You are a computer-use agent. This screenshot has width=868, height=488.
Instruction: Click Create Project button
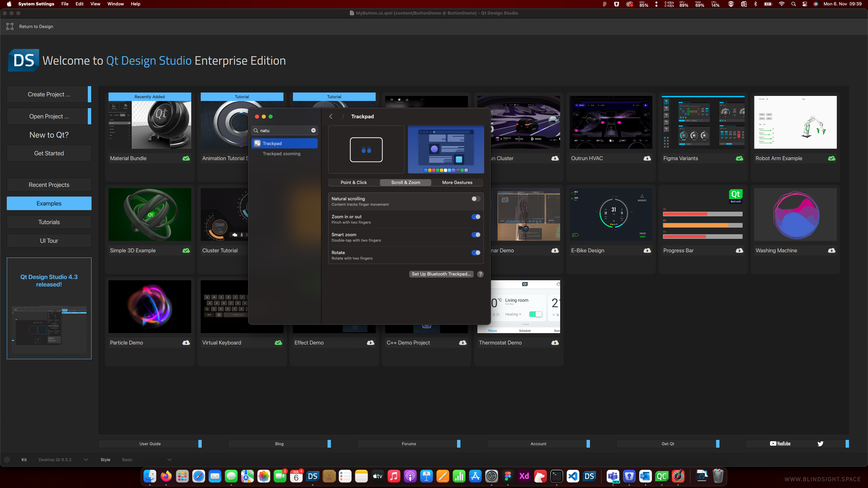coord(49,94)
